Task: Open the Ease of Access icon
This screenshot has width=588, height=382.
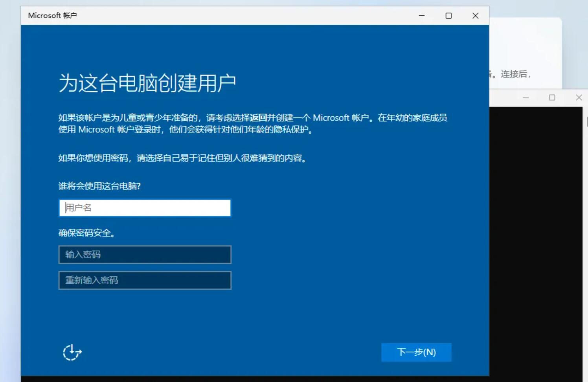Action: pyautogui.click(x=72, y=352)
